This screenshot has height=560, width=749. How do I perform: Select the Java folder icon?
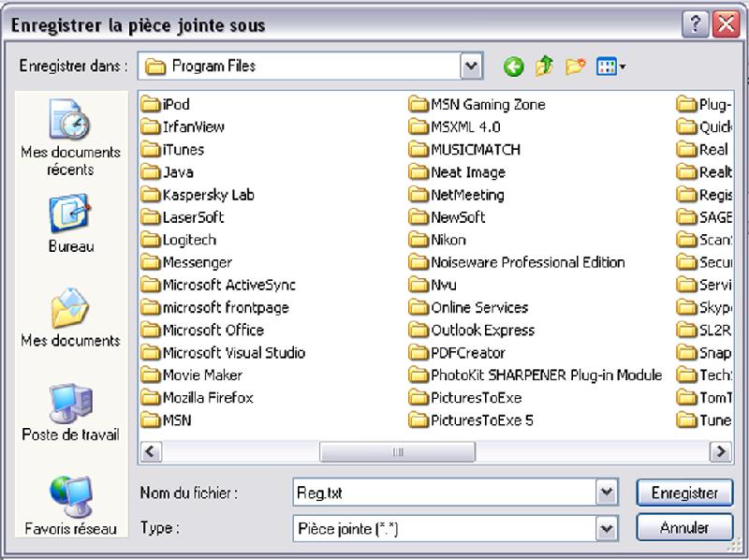coord(150,171)
